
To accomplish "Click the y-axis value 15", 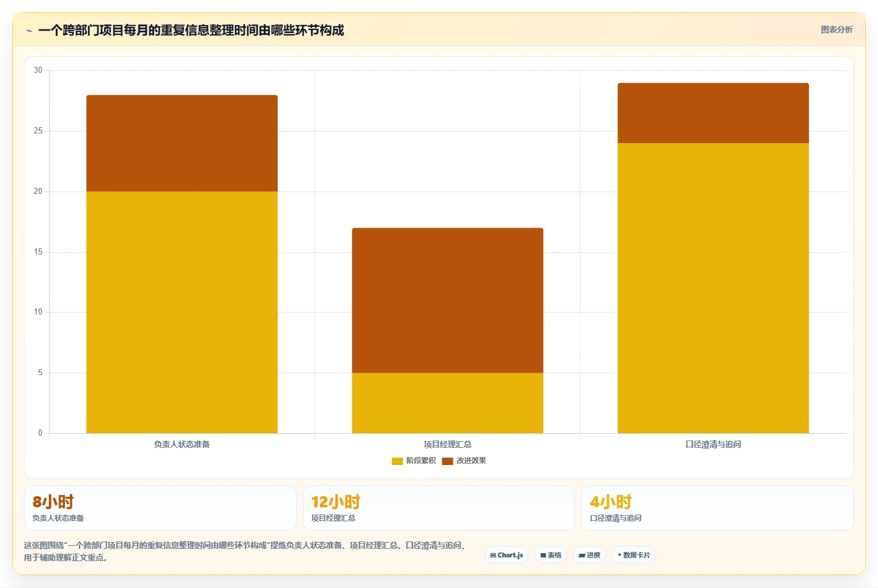I will pyautogui.click(x=38, y=252).
